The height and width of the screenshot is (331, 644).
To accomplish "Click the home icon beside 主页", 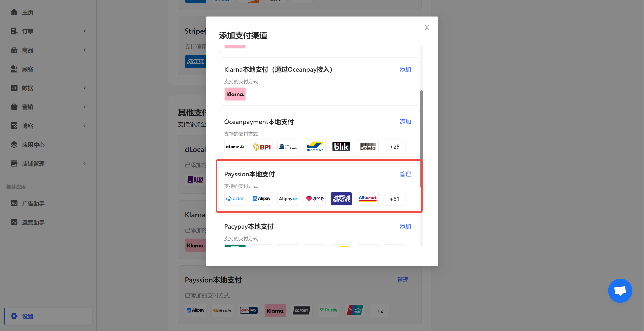I will point(14,12).
